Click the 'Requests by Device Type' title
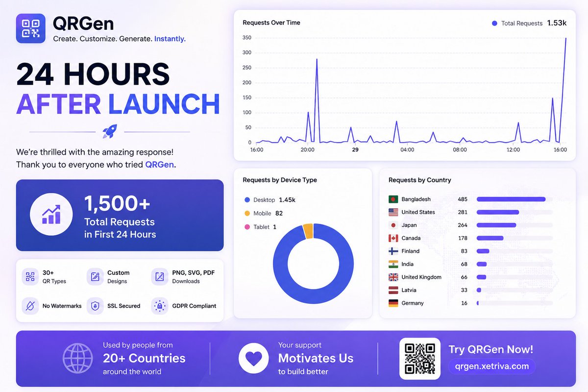Screen dimensions: 588x392 (x=280, y=180)
